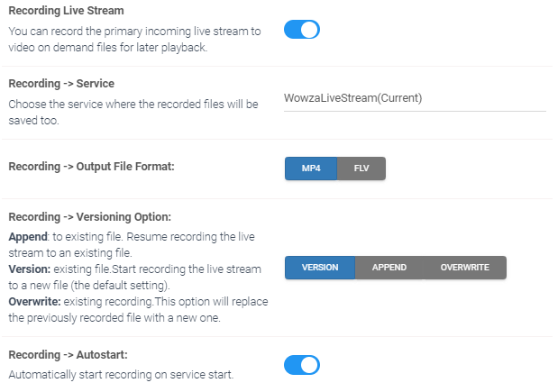
Task: Click the Recording -> Versioning Option heading
Action: coord(89,217)
